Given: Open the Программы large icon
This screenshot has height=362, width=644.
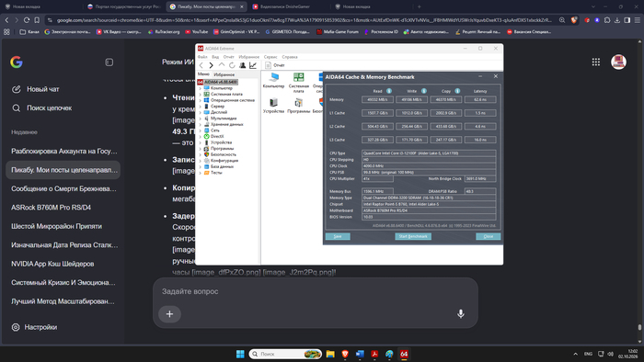Looking at the screenshot, I should pyautogui.click(x=299, y=106).
